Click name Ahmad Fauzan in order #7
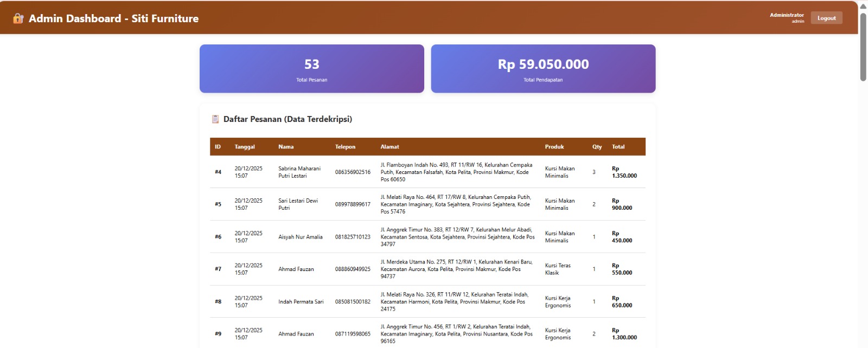This screenshot has height=348, width=868. click(x=296, y=269)
